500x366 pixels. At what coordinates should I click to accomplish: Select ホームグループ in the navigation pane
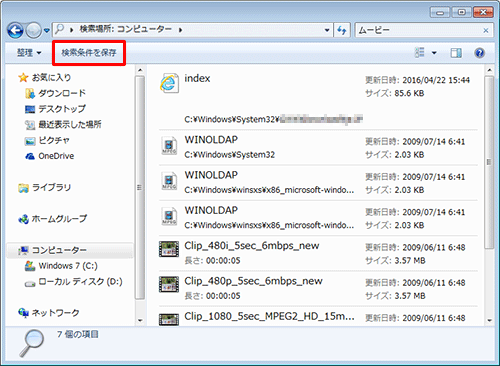tap(59, 219)
